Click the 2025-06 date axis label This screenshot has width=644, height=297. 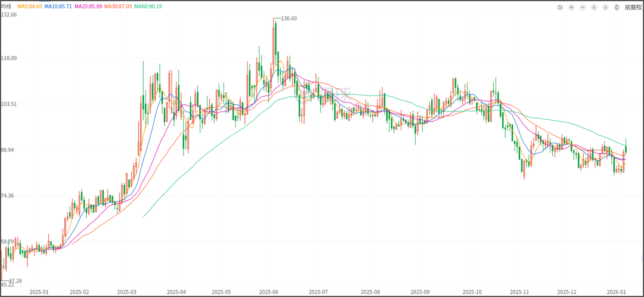tap(268, 292)
